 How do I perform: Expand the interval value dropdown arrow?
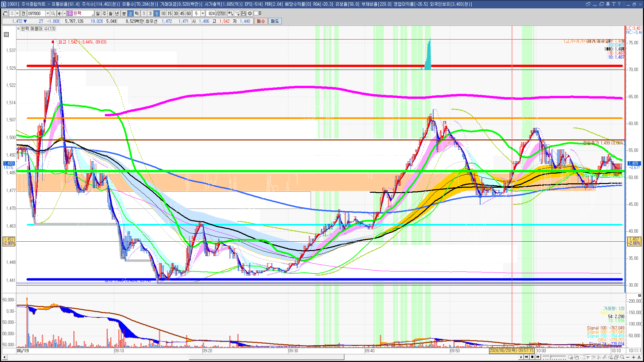203,13
